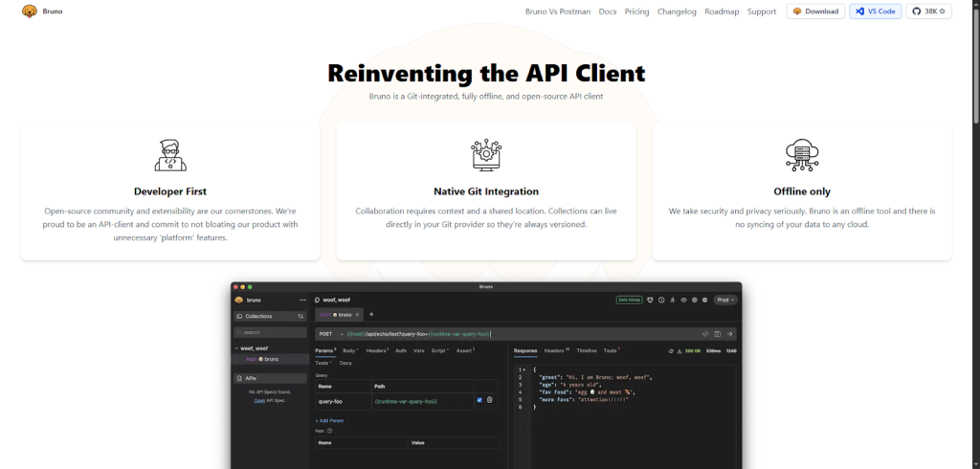This screenshot has height=469, width=980.
Task: Send the request using the arrow icon
Action: pyautogui.click(x=730, y=334)
